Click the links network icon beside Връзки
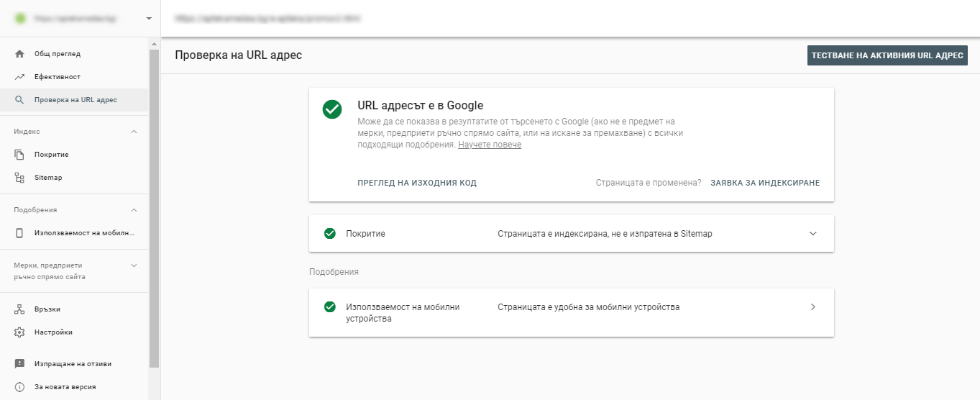Screen dimensions: 980x400 click(x=19, y=309)
